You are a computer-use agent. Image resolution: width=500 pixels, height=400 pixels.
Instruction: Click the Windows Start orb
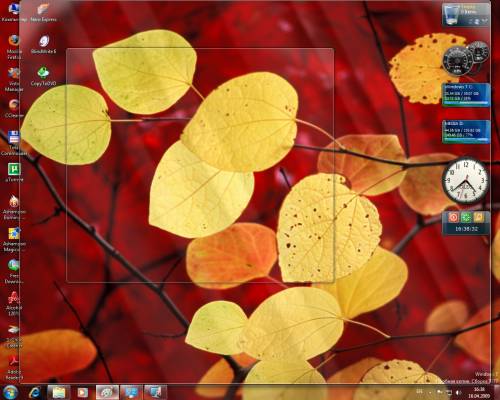10,392
